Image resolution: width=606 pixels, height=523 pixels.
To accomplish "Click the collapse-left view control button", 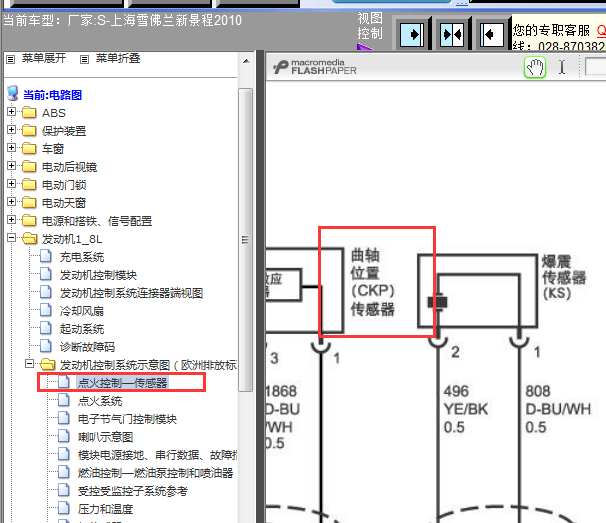I will (492, 34).
